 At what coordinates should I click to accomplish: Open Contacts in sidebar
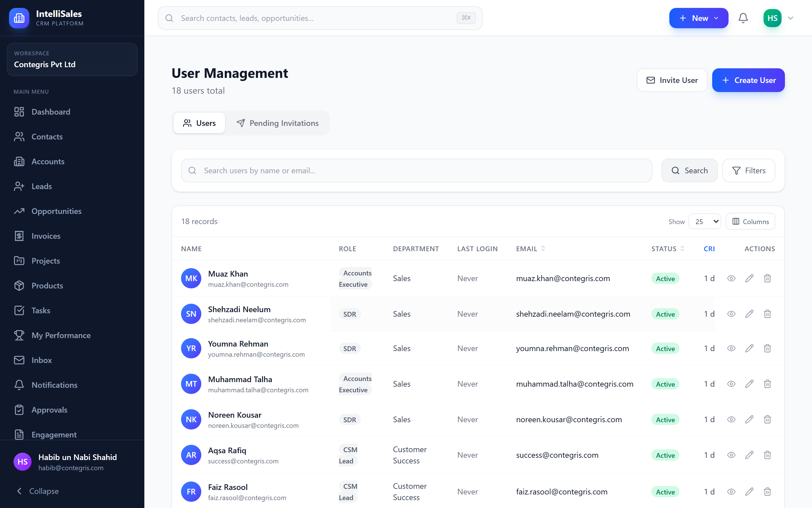click(72, 137)
